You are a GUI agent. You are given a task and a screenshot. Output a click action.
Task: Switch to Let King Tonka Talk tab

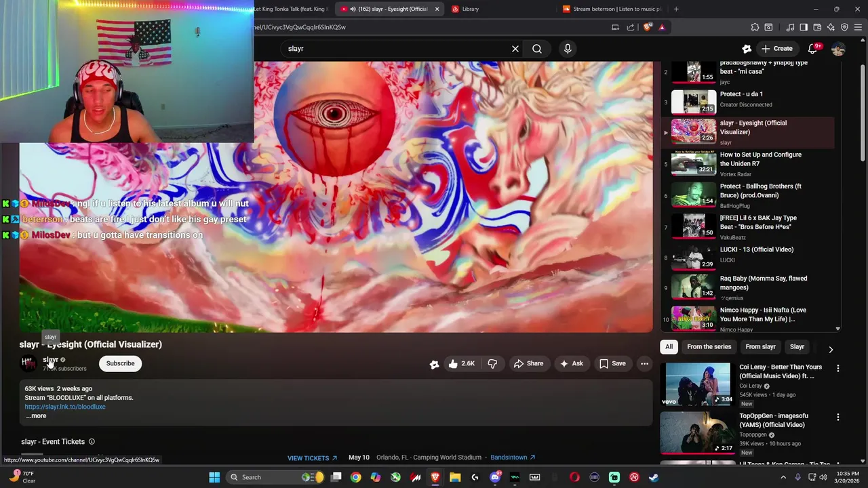292,9
